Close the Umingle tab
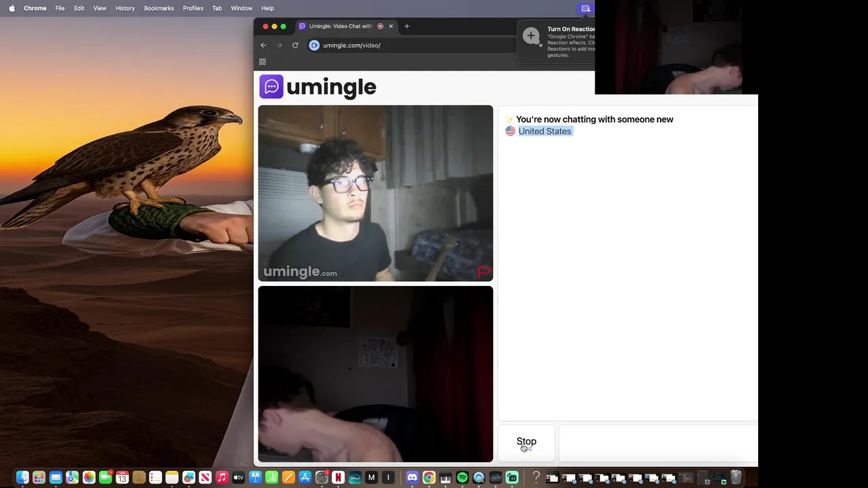This screenshot has height=488, width=868. (391, 26)
